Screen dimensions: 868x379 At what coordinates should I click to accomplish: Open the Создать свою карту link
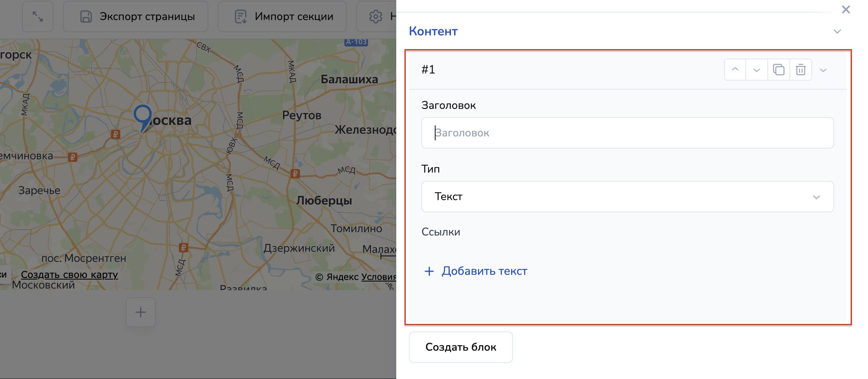tap(69, 274)
